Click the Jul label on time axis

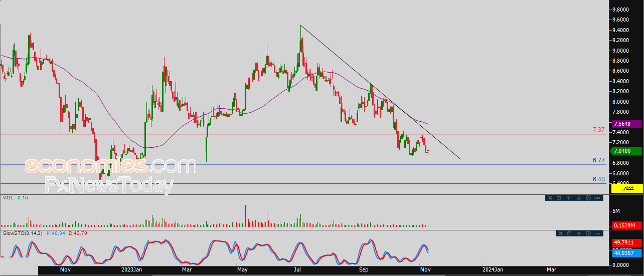297,269
